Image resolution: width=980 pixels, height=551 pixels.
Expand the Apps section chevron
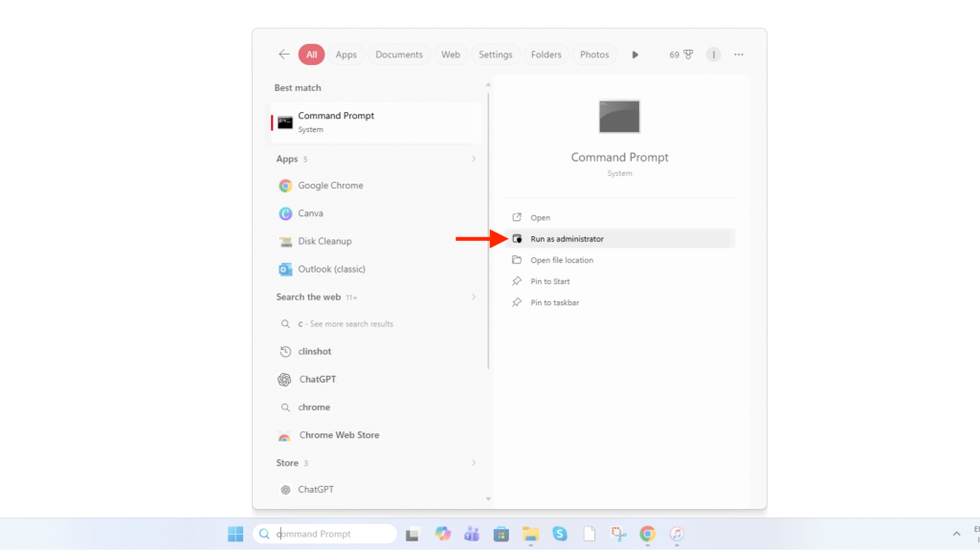473,159
